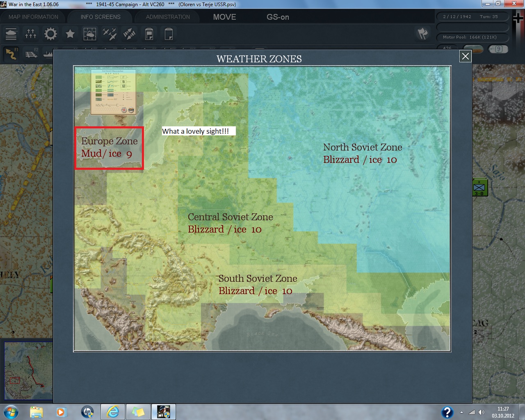Open the flagged report clipboard icon
Screen dimensions: 525x420
coord(149,34)
